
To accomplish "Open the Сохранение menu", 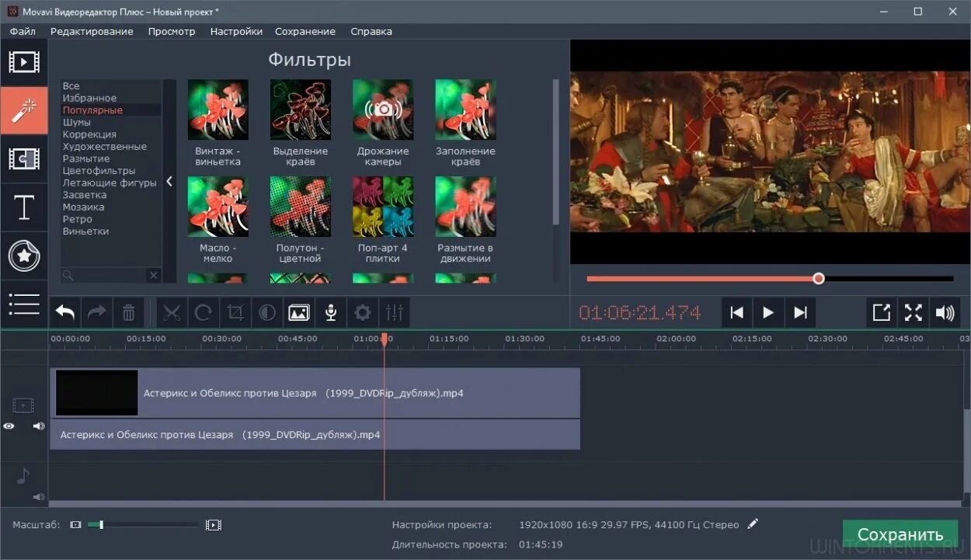I will pyautogui.click(x=305, y=31).
